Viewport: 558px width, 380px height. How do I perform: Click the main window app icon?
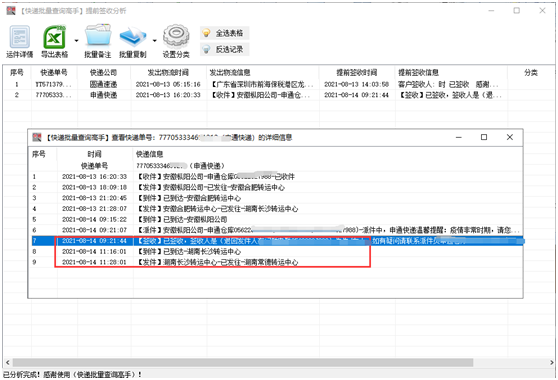tap(11, 11)
